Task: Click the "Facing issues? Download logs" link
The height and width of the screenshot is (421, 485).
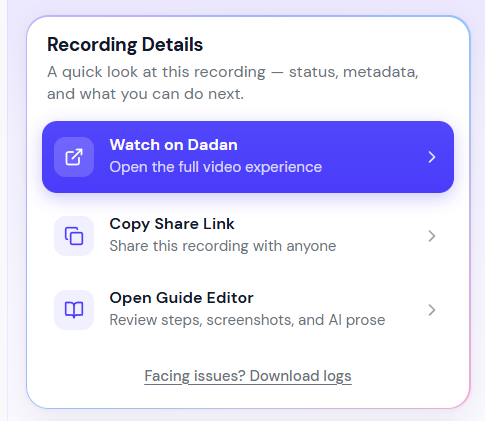Action: (x=248, y=376)
